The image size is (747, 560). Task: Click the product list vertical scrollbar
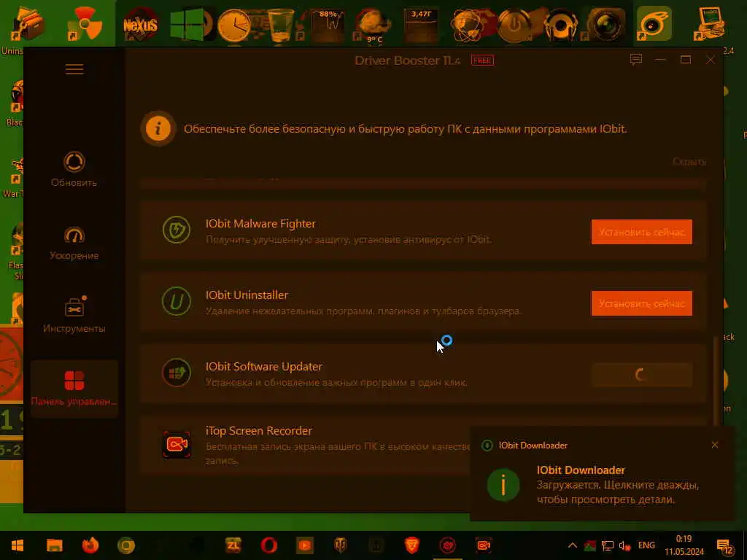click(x=715, y=380)
